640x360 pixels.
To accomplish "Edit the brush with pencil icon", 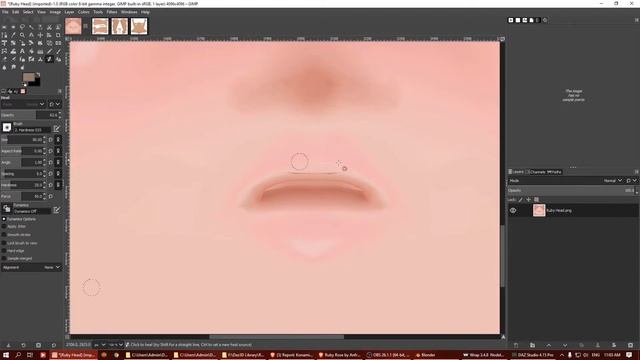I will click(x=57, y=129).
